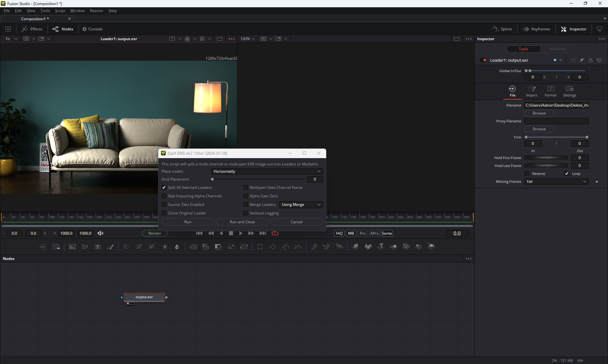
Task: Uncheck Split All Selected Loaders
Action: click(x=164, y=188)
